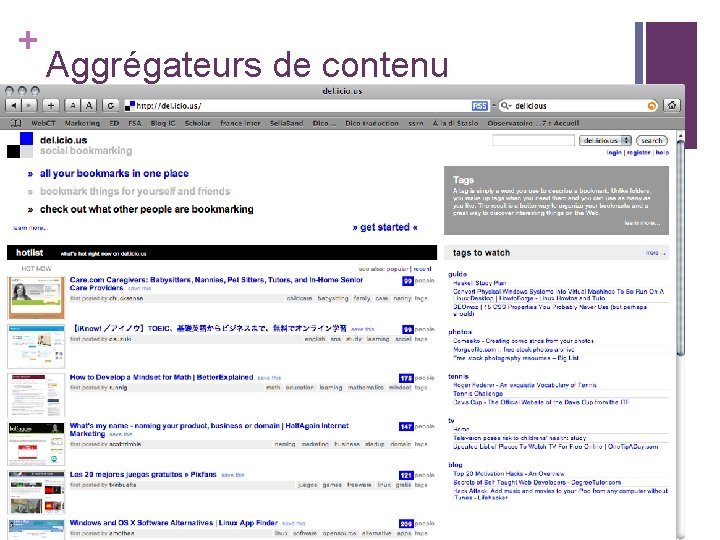This screenshot has height=540, width=720.
Task: Click the recent link under hotlist
Action: pyautogui.click(x=422, y=269)
